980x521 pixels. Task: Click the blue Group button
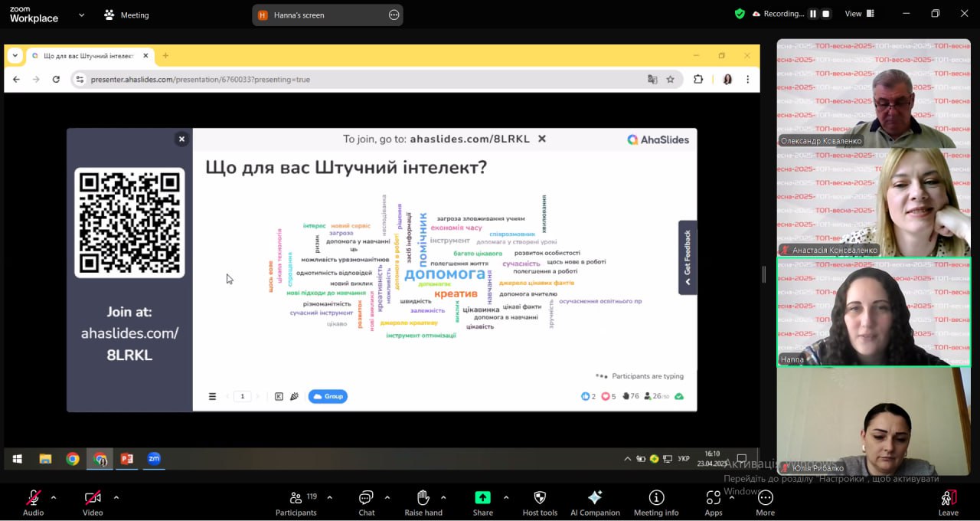pos(328,396)
